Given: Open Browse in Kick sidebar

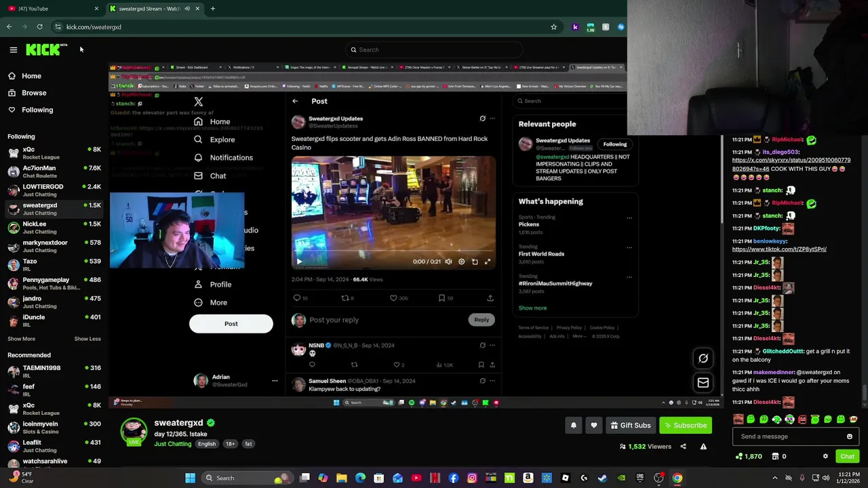Looking at the screenshot, I should click(x=34, y=93).
